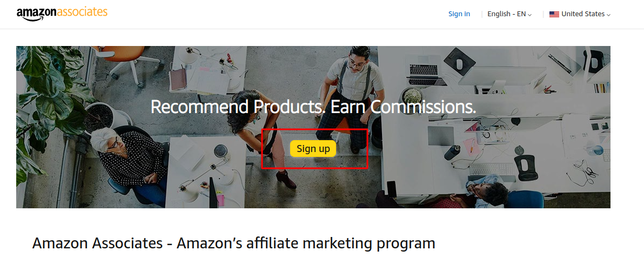This screenshot has height=257, width=644.
Task: Click the US flag icon
Action: [554, 14]
